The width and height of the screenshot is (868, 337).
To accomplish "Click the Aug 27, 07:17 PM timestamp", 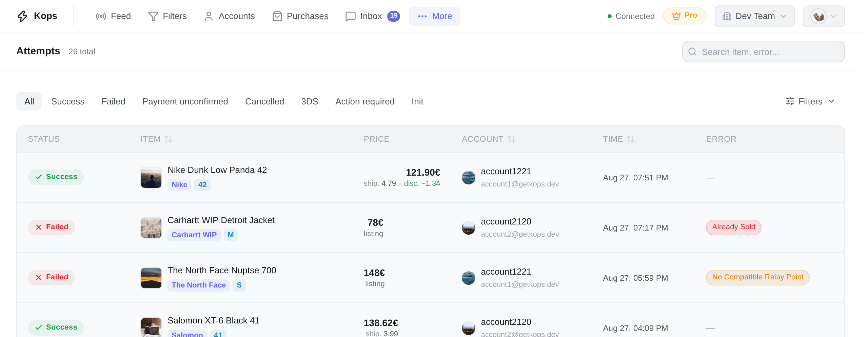I will 635,228.
